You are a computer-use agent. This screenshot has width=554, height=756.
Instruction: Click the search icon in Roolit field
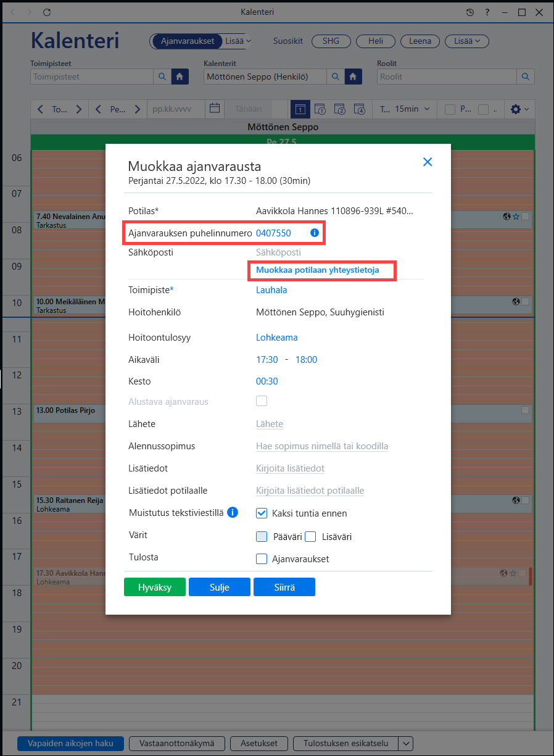click(526, 77)
